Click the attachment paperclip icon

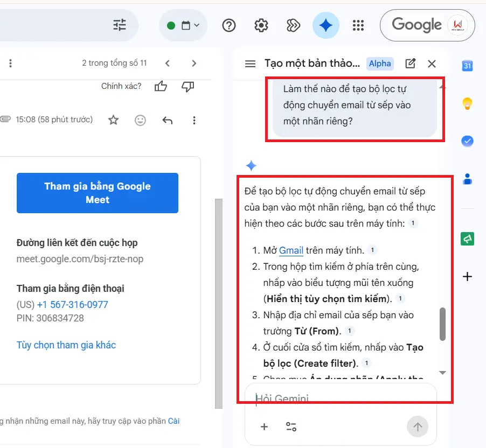(5, 119)
